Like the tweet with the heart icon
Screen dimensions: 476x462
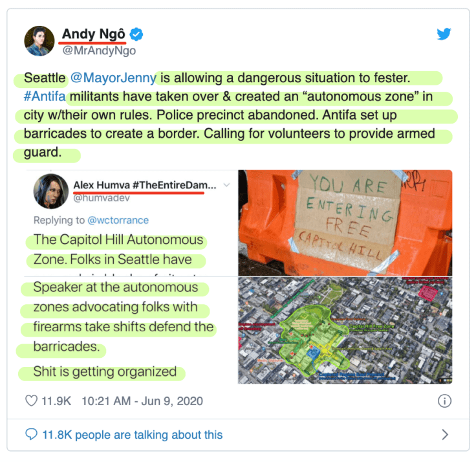point(31,401)
